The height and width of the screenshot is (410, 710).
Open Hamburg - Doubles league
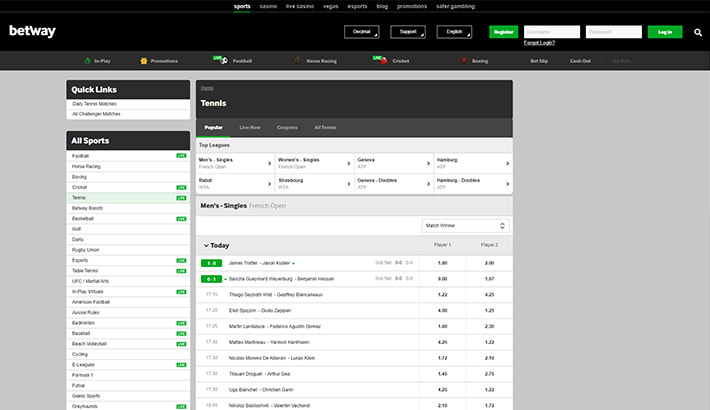(473, 183)
